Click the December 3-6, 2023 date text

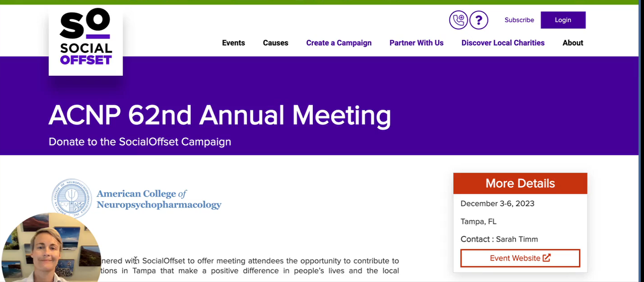(x=497, y=204)
